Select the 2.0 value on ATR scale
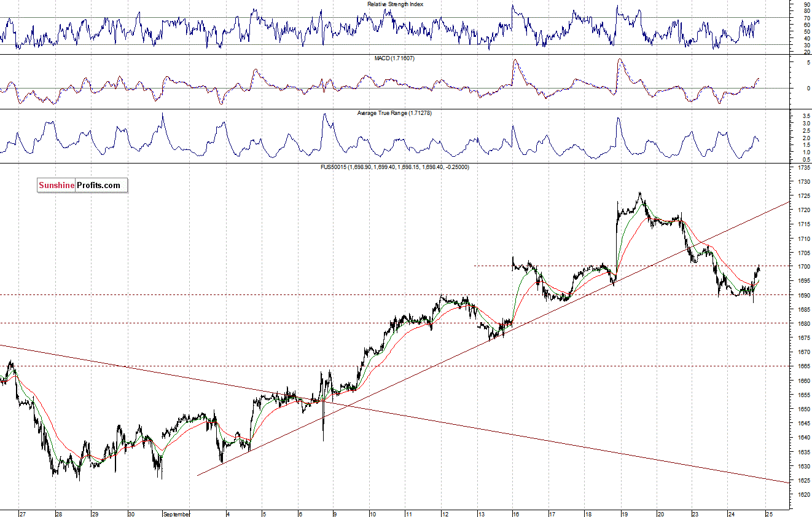The width and height of the screenshot is (812, 517). pyautogui.click(x=806, y=138)
